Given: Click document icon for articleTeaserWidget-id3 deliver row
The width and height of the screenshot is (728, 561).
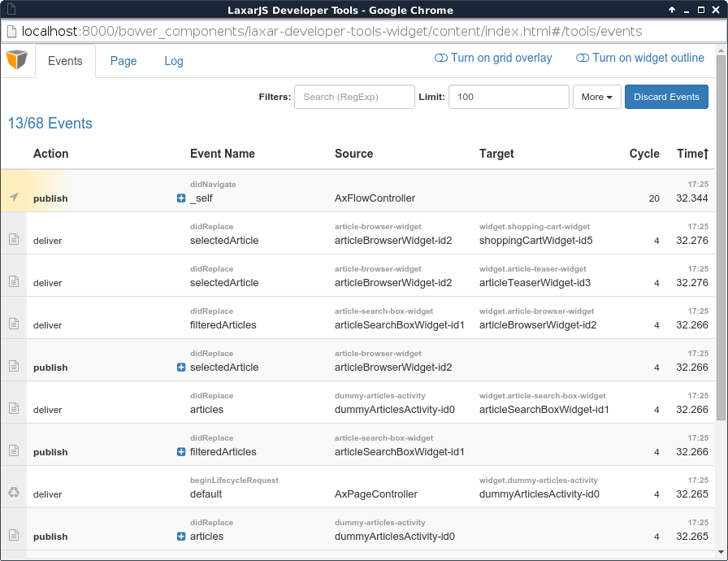Looking at the screenshot, I should pos(14,281).
